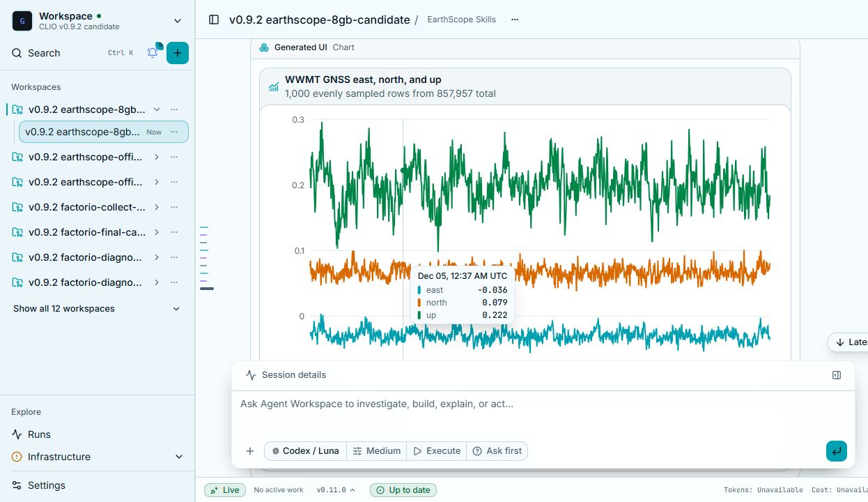Open the EarthScope Skills breadcrumb
This screenshot has height=502, width=868.
(x=461, y=20)
